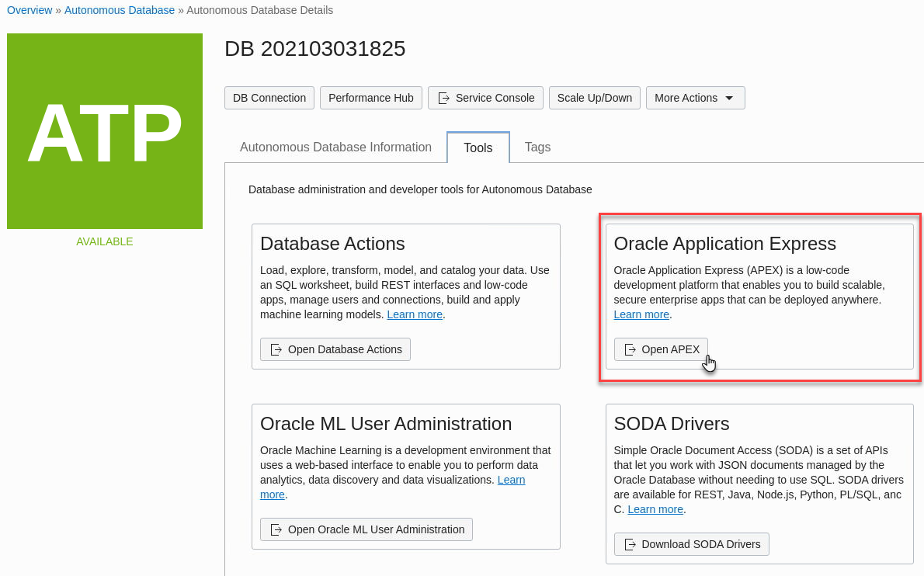Switch to Autonomous Database Information tab
The width and height of the screenshot is (924, 576).
(x=335, y=147)
